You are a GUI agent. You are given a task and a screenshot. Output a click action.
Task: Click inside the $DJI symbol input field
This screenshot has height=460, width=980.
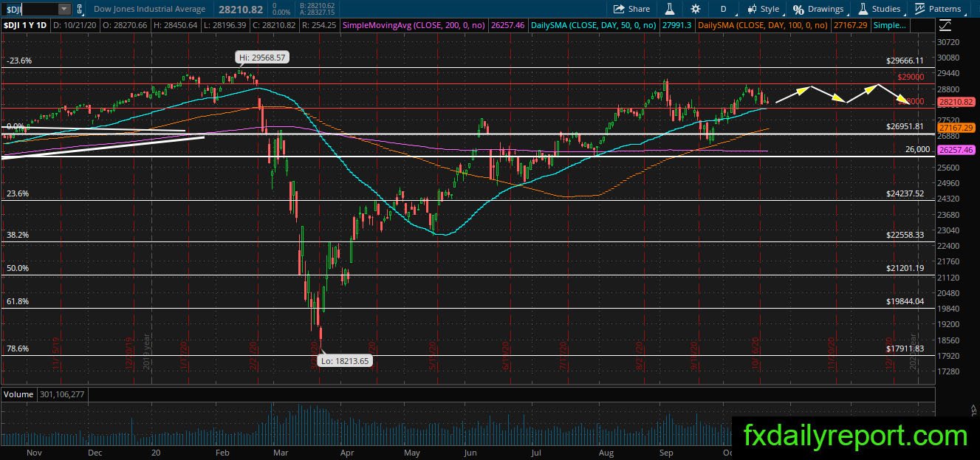point(30,9)
